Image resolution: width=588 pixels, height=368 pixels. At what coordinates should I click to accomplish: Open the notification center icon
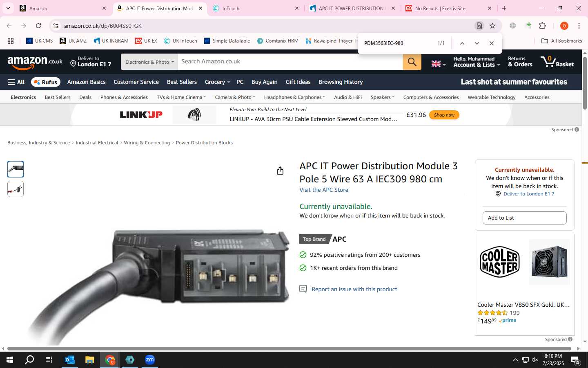(x=575, y=360)
